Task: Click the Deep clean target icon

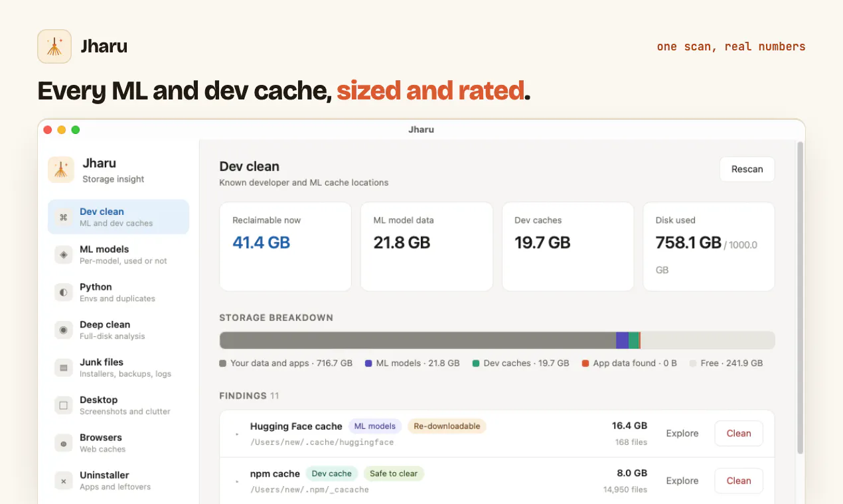Action: (64, 330)
